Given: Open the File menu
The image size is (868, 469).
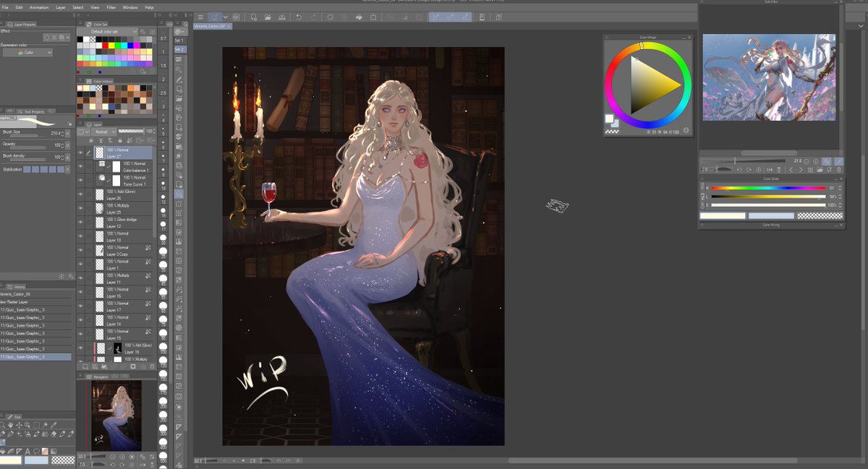Looking at the screenshot, I should click(x=4, y=7).
